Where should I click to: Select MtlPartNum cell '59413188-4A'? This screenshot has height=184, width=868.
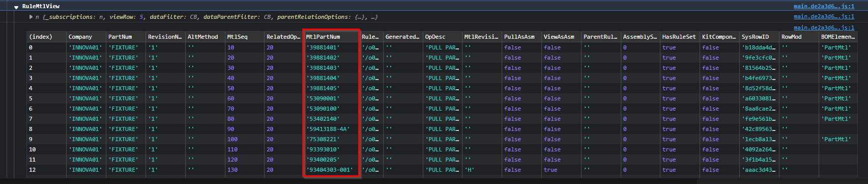[332, 129]
